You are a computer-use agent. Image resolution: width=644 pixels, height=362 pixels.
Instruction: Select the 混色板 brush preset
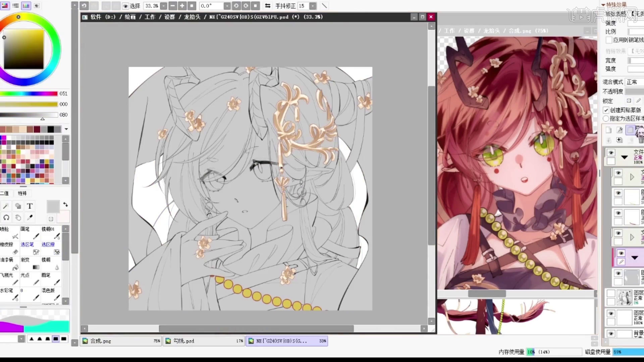51,294
